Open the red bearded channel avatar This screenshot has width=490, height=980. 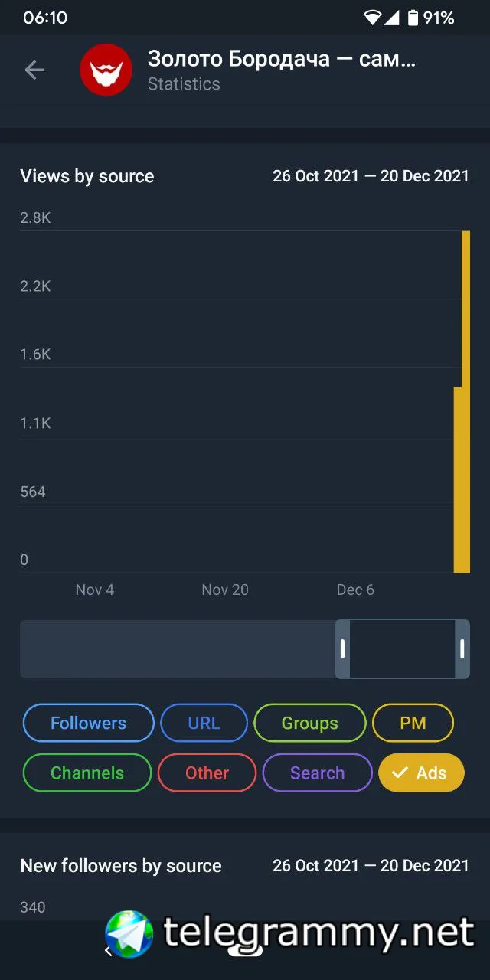tap(106, 70)
